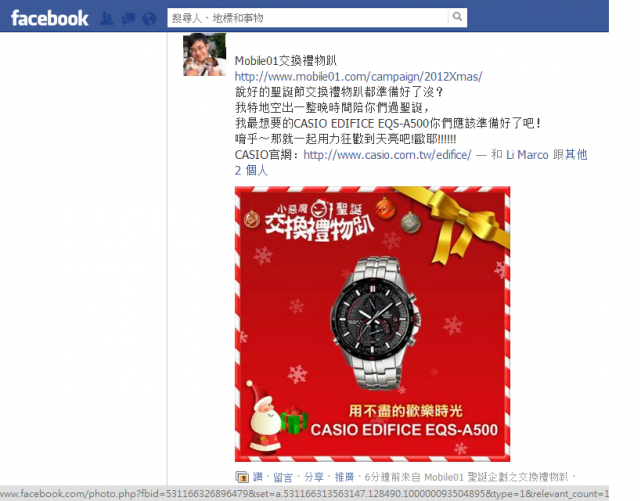Screen dimensions: 640x501
Task: Click the 6分鐘前 timestamp
Action: [x=382, y=477]
